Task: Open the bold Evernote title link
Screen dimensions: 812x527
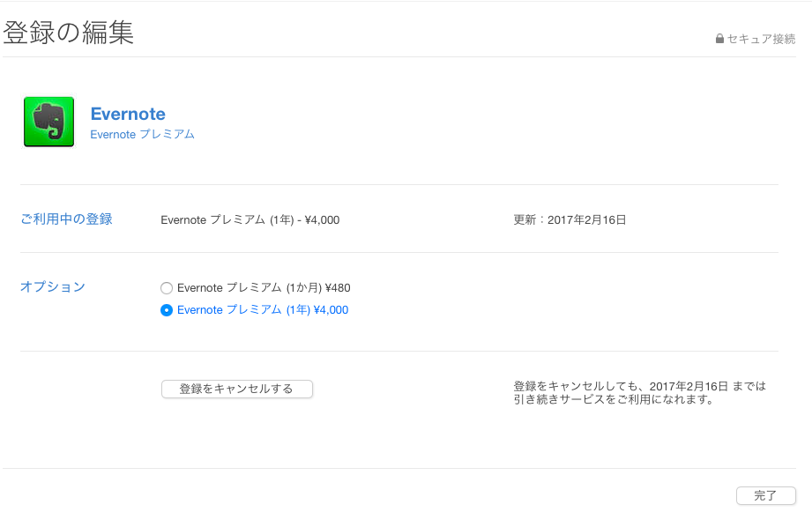Action: 128,114
